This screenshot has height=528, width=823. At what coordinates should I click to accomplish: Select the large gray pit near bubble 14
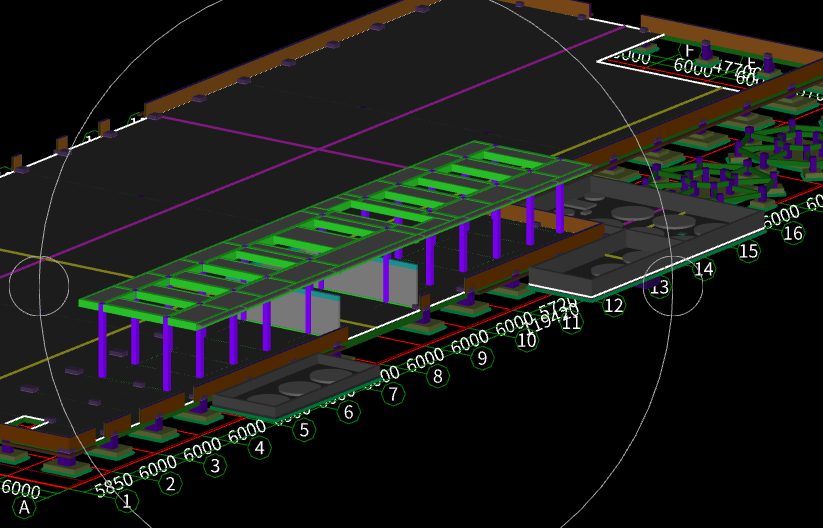(646, 236)
